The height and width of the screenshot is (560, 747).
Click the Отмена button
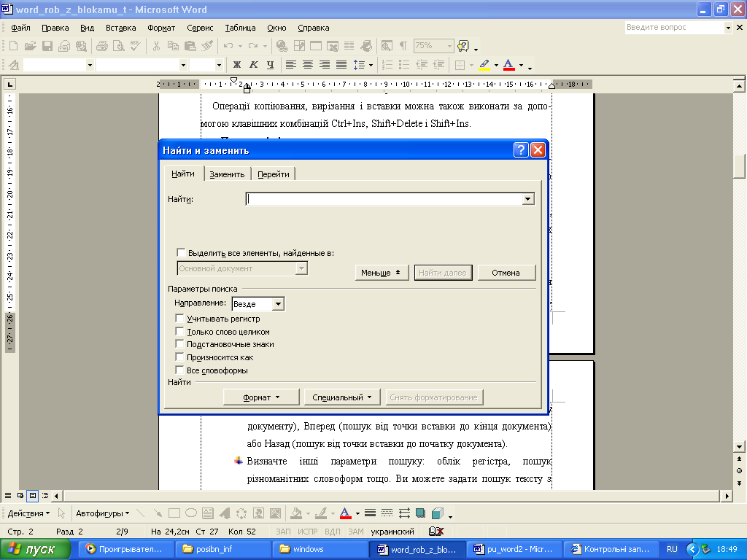click(x=506, y=273)
